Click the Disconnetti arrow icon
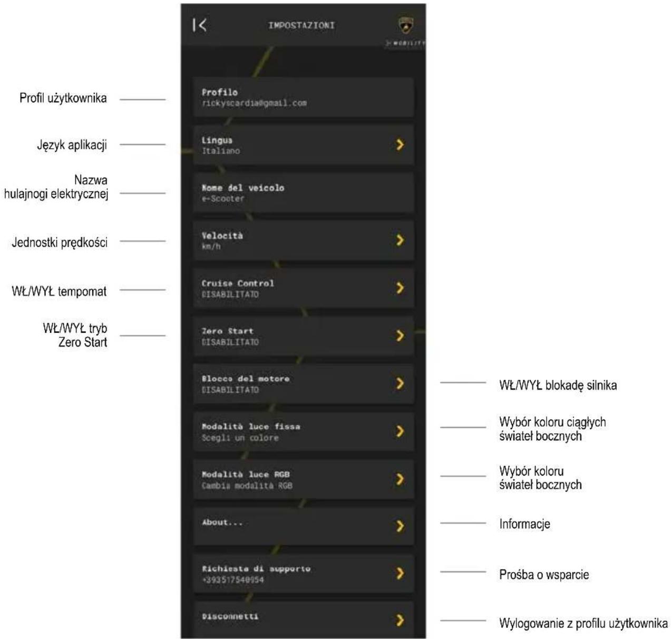 click(400, 620)
